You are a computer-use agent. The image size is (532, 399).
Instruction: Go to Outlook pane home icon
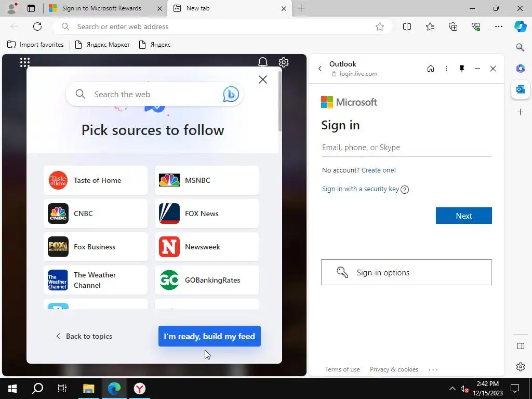coord(431,69)
